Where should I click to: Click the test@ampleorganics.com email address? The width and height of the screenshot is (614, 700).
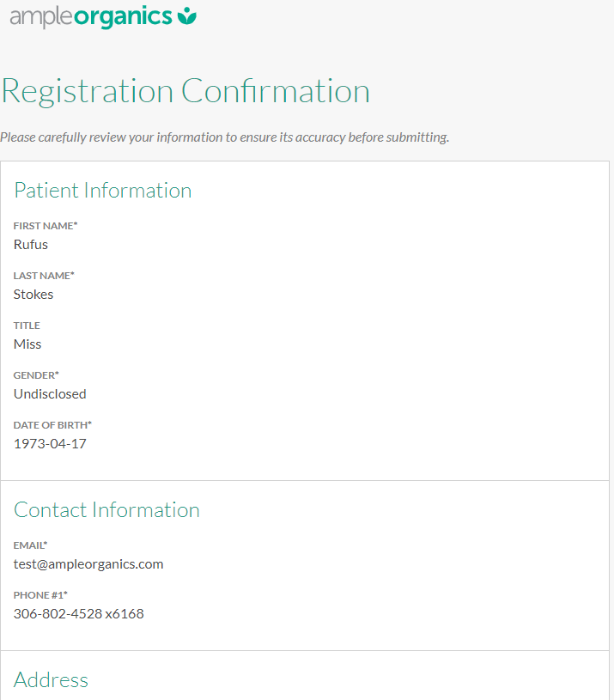tap(88, 564)
